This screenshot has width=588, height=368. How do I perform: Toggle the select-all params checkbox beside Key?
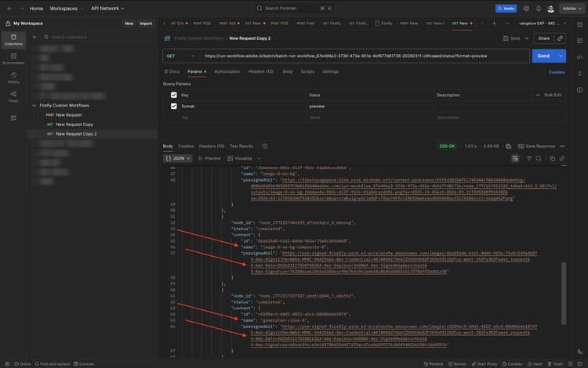[173, 95]
